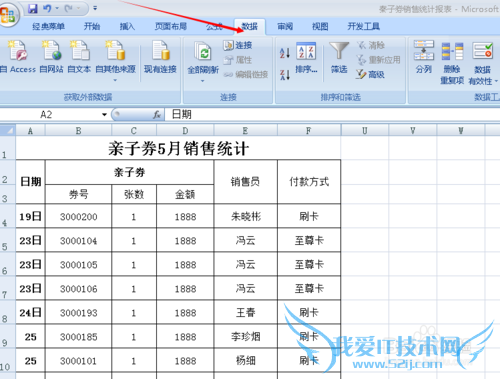Select the 券号 header cell
The height and width of the screenshot is (379, 500).
click(x=78, y=194)
